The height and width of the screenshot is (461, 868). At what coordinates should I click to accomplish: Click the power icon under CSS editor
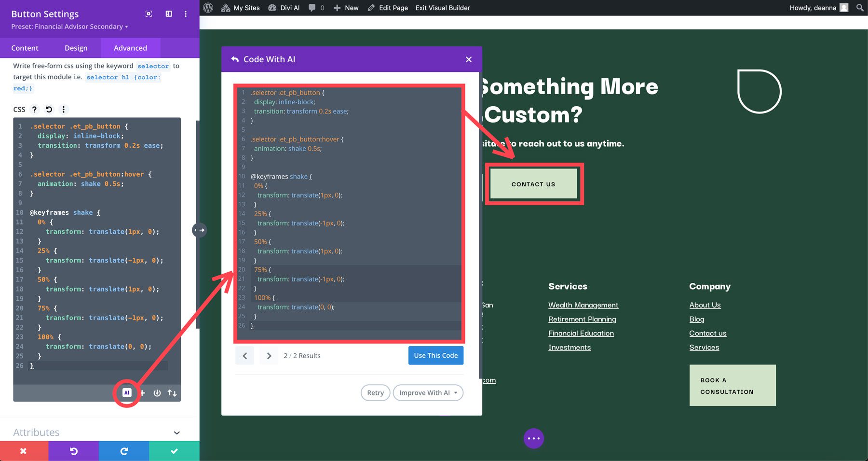pyautogui.click(x=157, y=393)
